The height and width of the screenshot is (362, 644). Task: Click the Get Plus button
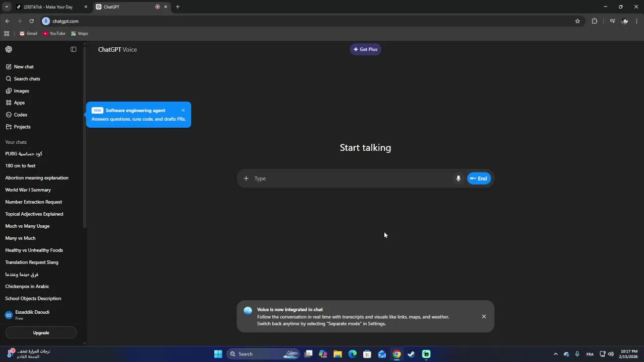point(365,49)
